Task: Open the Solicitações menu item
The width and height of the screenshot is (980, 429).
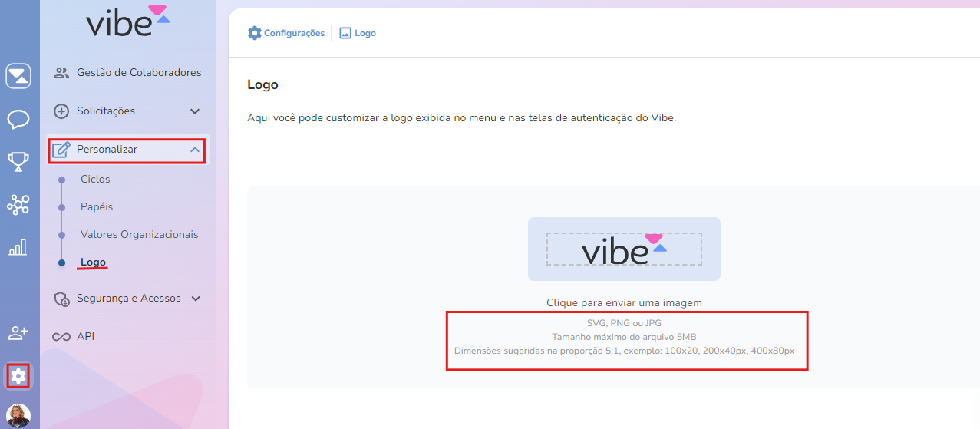Action: point(106,111)
